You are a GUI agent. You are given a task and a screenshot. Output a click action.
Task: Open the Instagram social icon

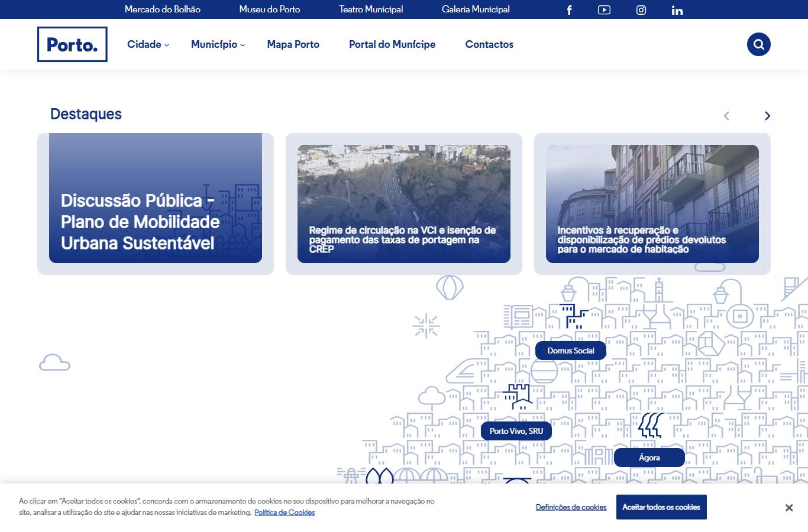(x=641, y=10)
